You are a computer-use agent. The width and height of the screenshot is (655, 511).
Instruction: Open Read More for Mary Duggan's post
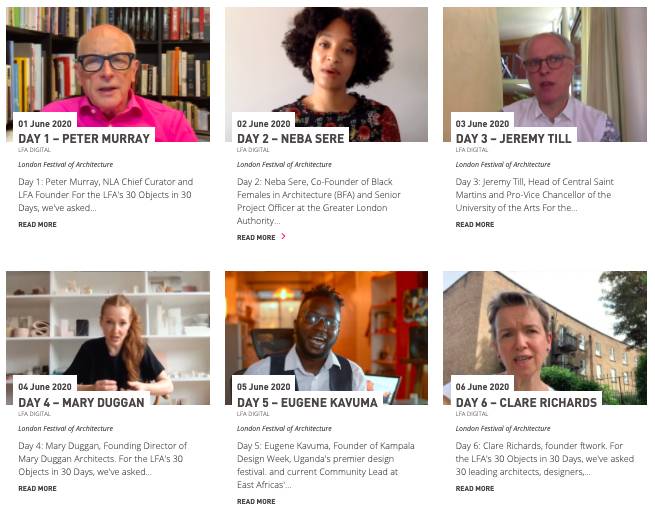click(x=37, y=489)
